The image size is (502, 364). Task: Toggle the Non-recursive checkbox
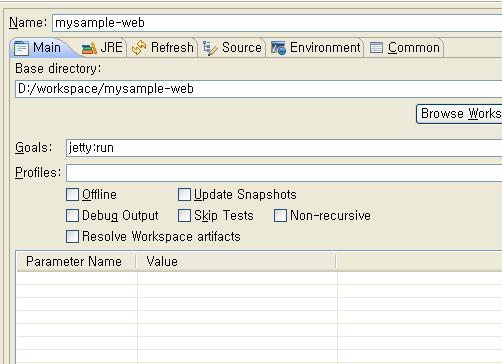(x=280, y=216)
